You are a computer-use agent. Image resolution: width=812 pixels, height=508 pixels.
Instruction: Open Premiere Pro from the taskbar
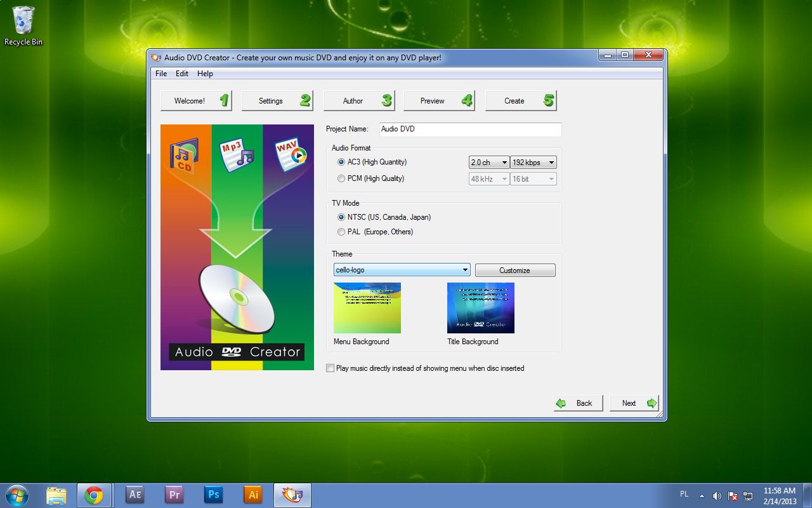click(x=173, y=495)
